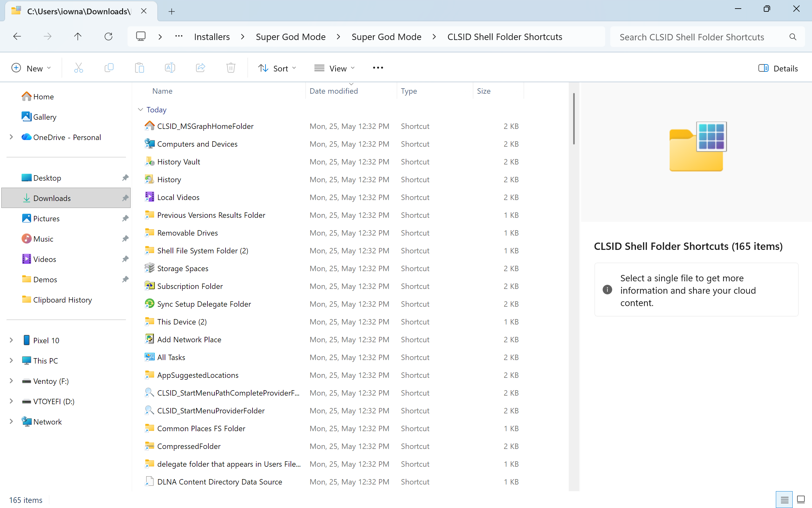Unpin Downloads using its pin icon
This screenshot has width=812, height=508.
[125, 198]
